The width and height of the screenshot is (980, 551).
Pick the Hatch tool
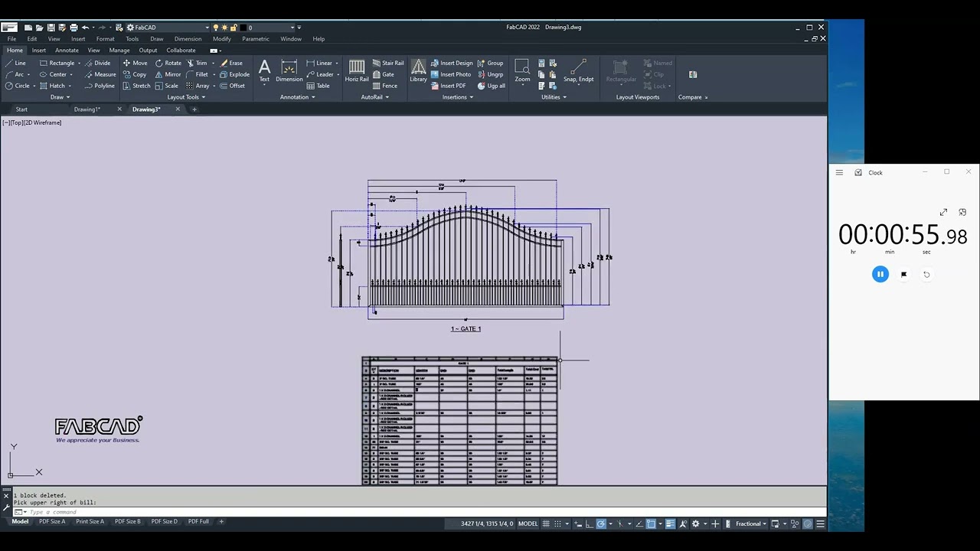54,86
